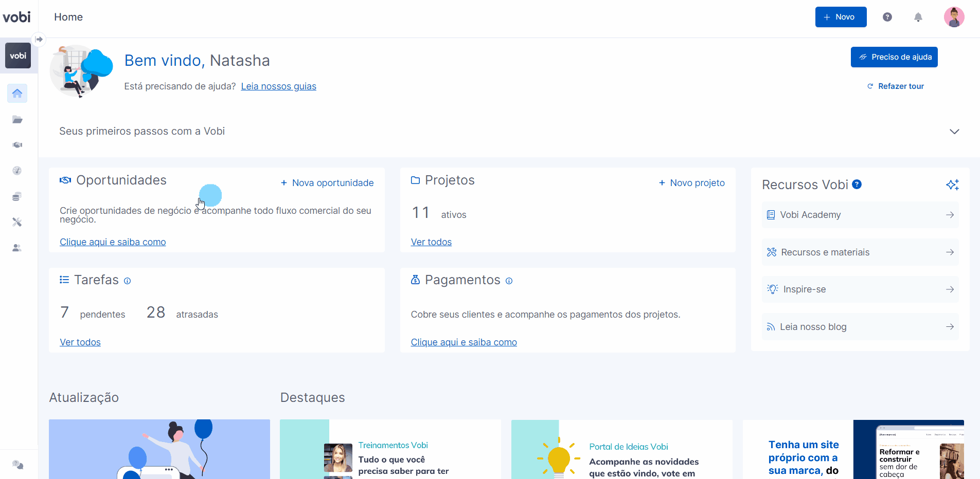This screenshot has height=479, width=980.
Task: Open the Tenha um site próprio card
Action: pyautogui.click(x=853, y=449)
